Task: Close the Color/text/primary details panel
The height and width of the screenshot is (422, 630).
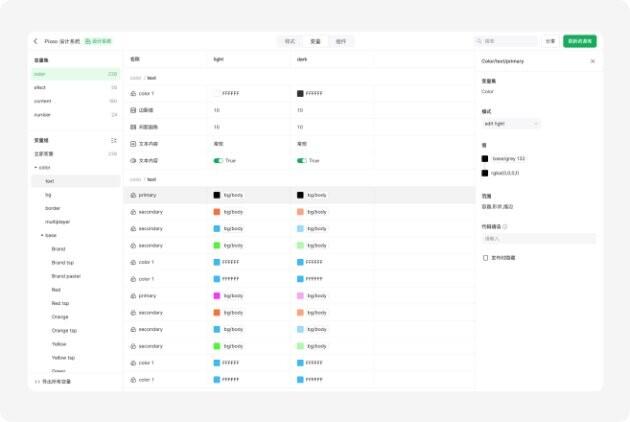Action: 592,61
